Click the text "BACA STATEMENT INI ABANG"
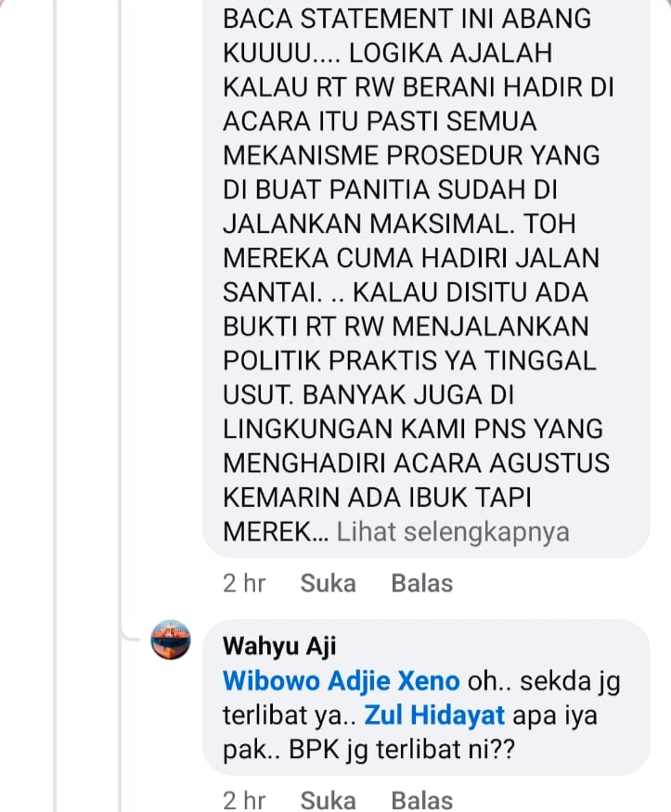The image size is (671, 812). [406, 19]
